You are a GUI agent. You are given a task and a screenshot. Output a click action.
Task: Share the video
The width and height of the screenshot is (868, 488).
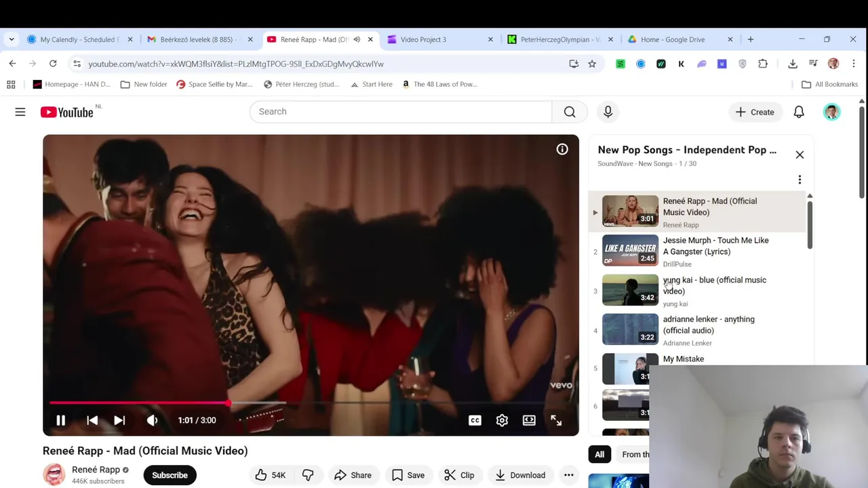353,475
